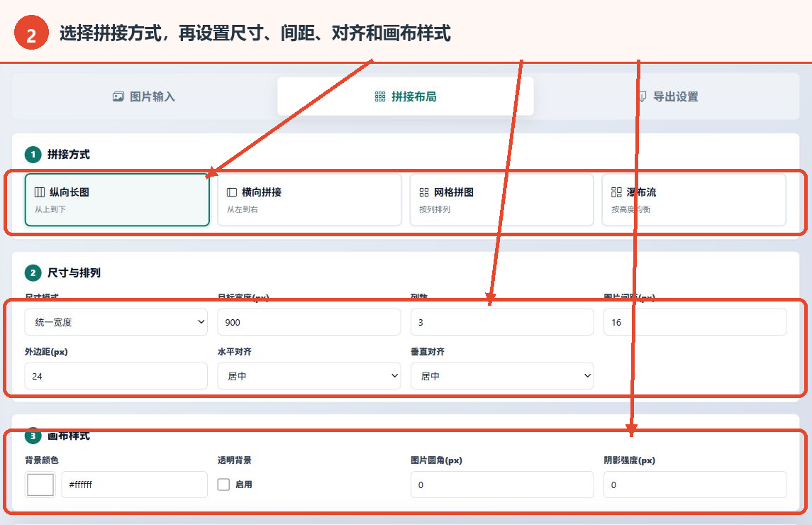
Task: Click the 从上到下 subtitle text
Action: 50,209
